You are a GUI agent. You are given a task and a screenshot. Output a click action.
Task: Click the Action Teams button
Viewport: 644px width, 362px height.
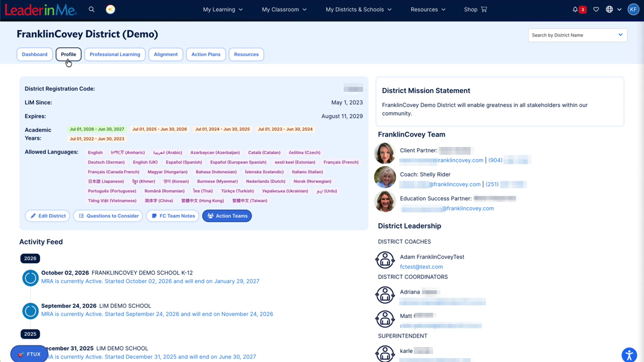(x=227, y=216)
